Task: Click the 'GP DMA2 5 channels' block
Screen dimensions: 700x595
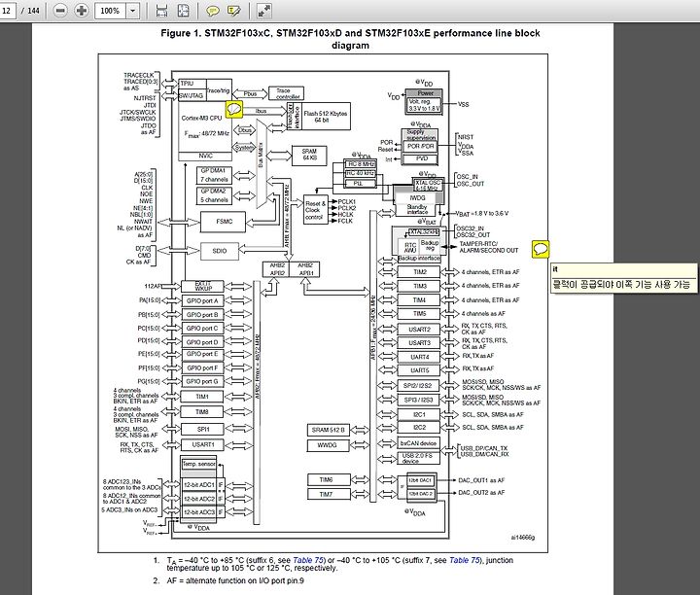Action: click(213, 195)
